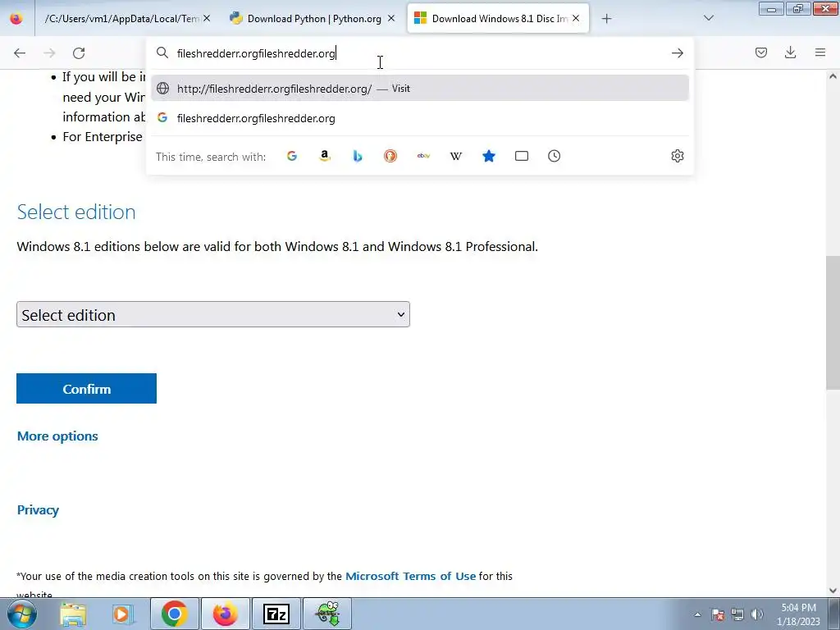Launch Windows Media Player from taskbar

click(123, 614)
